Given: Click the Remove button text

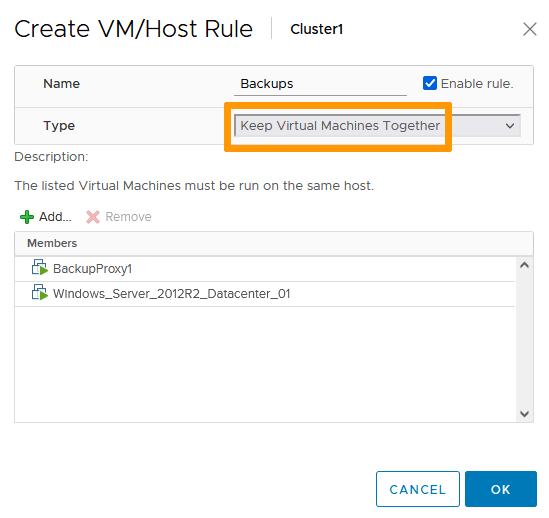Looking at the screenshot, I should click(x=128, y=217).
